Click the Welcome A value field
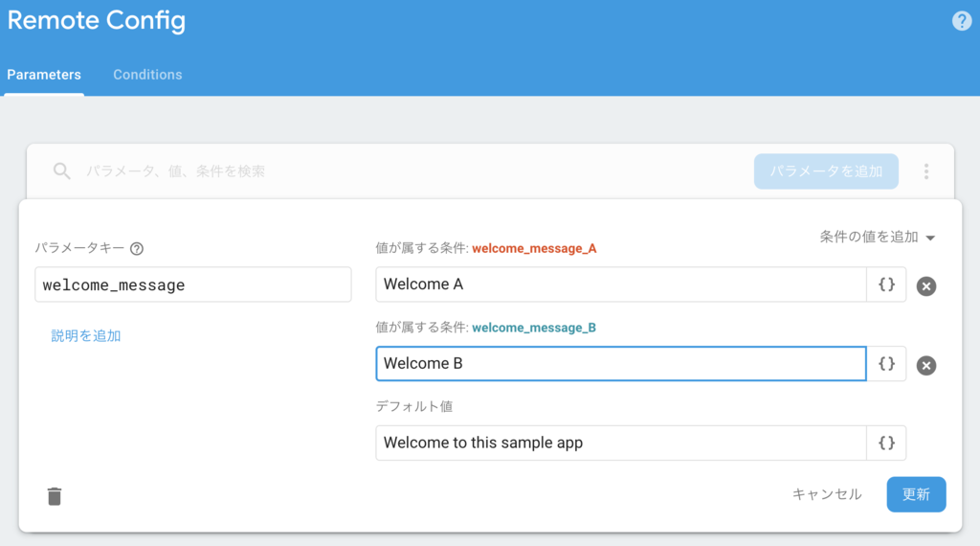 coord(620,284)
